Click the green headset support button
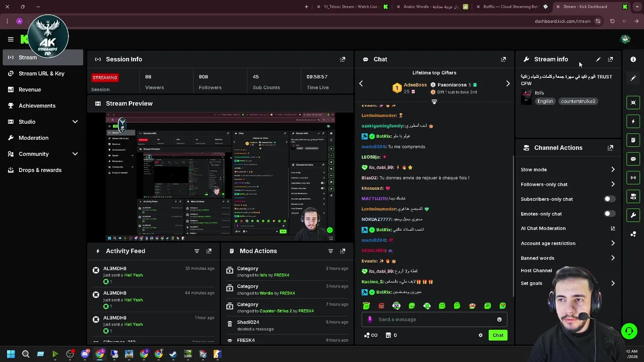Viewport: 644px width, 362px height. point(629,331)
